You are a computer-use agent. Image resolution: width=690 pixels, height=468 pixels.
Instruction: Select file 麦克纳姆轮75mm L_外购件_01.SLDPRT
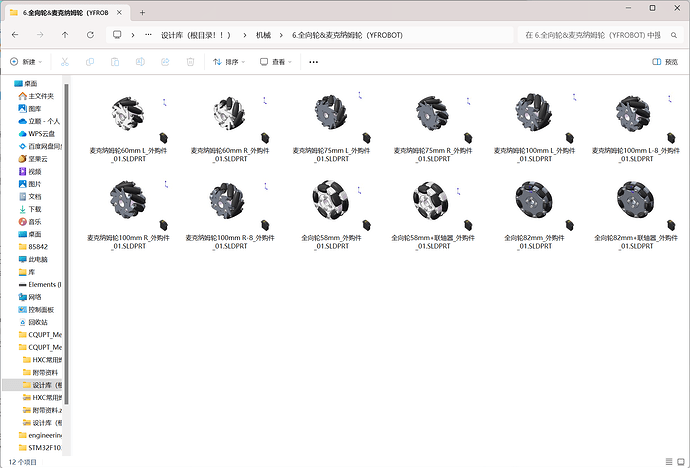click(331, 128)
